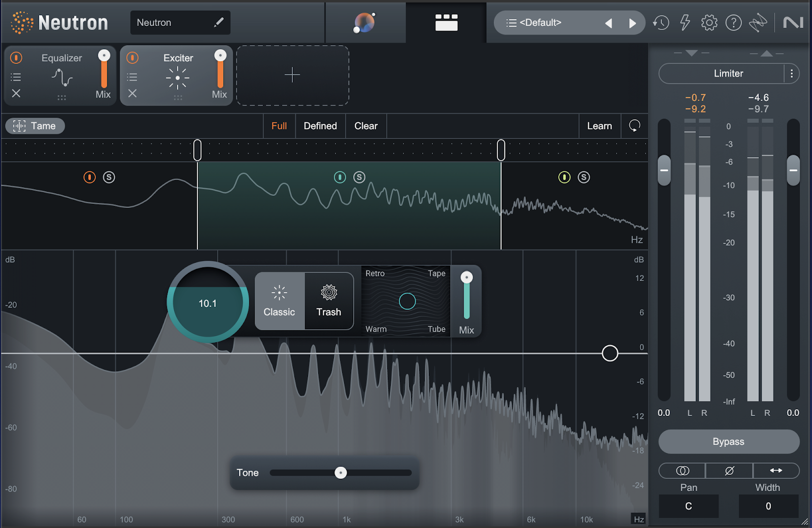Image resolution: width=812 pixels, height=528 pixels.
Task: Remove the Equalizer module with X
Action: pos(16,93)
